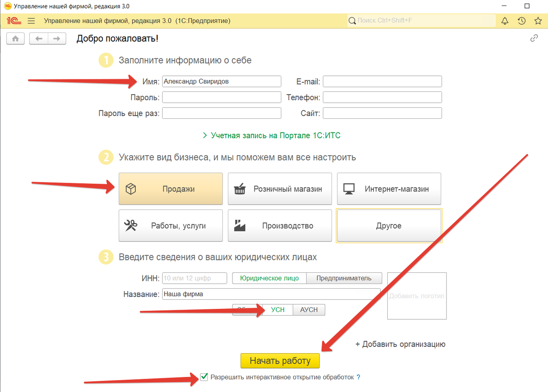Click the search magnifier icon

[x=352, y=21]
